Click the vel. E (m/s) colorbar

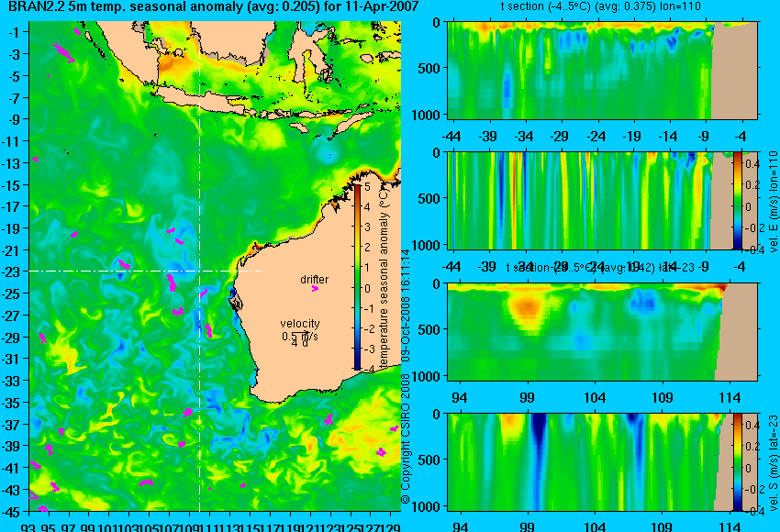pyautogui.click(x=737, y=200)
